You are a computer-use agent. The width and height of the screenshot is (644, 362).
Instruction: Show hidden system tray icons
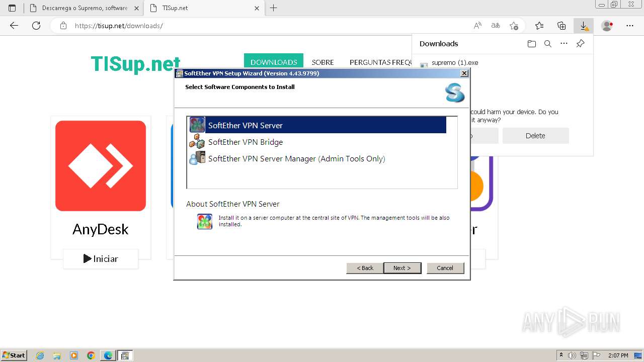(561, 355)
